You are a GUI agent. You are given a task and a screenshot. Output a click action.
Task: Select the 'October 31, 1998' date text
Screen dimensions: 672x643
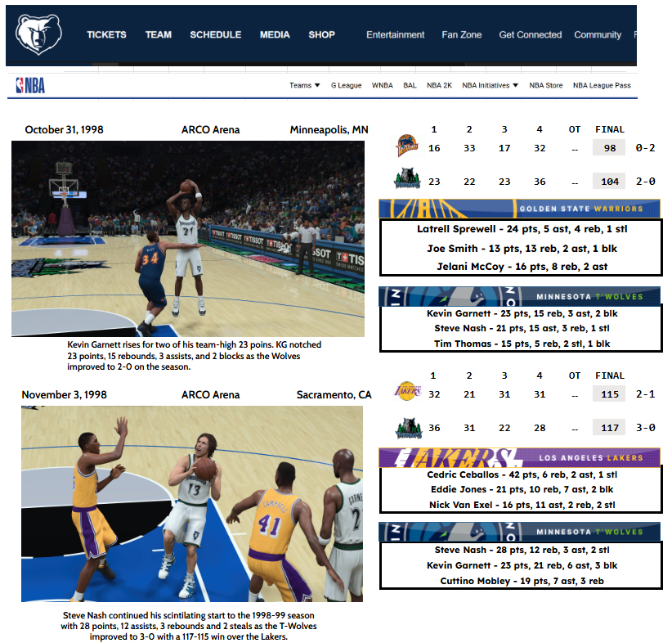65,129
